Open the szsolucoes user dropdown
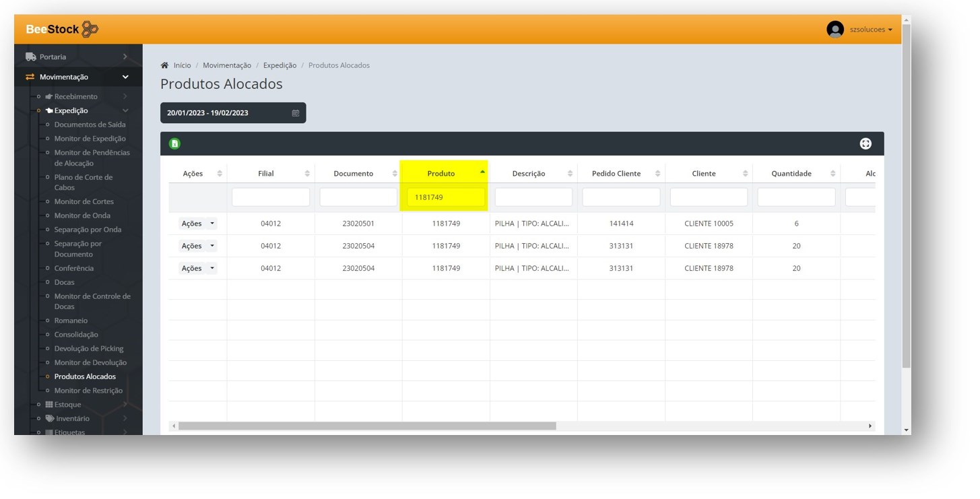 pyautogui.click(x=871, y=30)
